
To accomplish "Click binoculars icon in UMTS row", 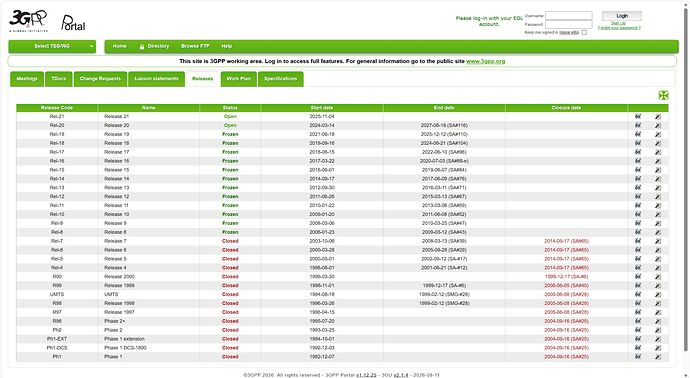I will (x=638, y=294).
